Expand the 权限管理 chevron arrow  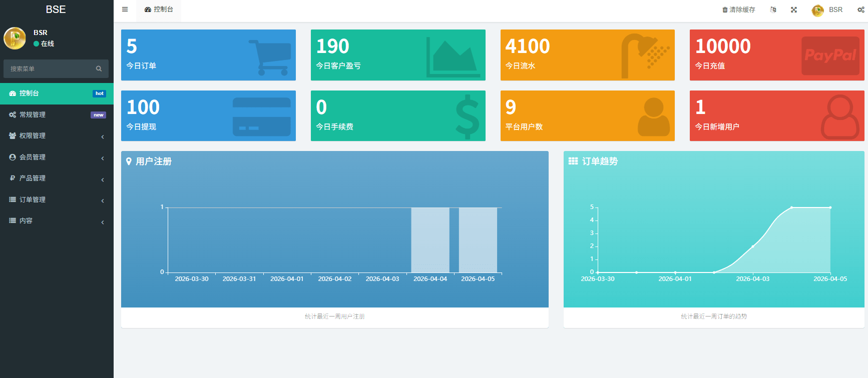103,136
